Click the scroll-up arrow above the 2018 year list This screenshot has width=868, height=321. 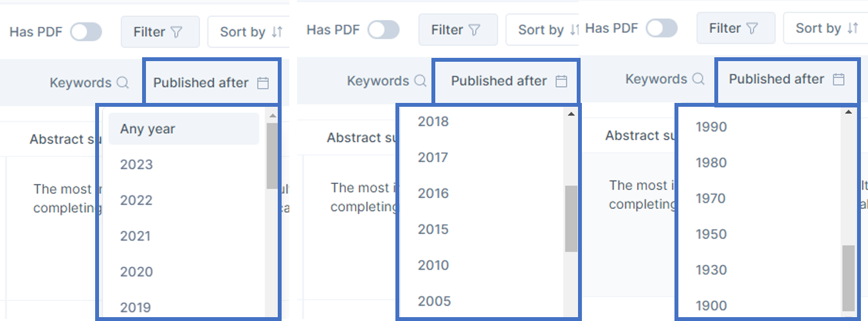pos(571,115)
